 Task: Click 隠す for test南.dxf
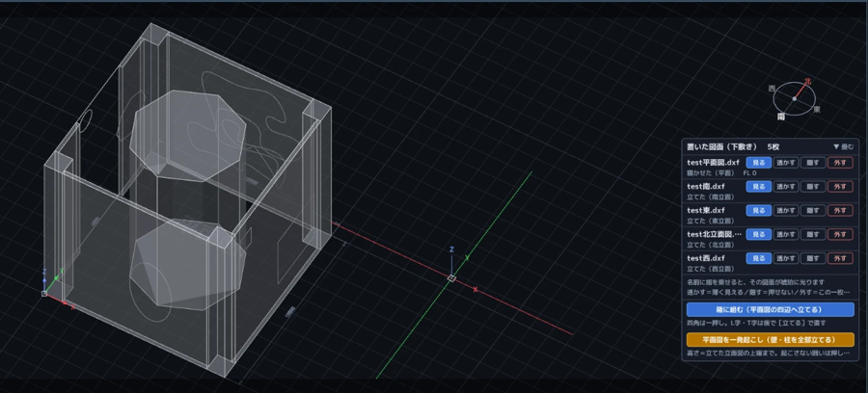click(813, 187)
